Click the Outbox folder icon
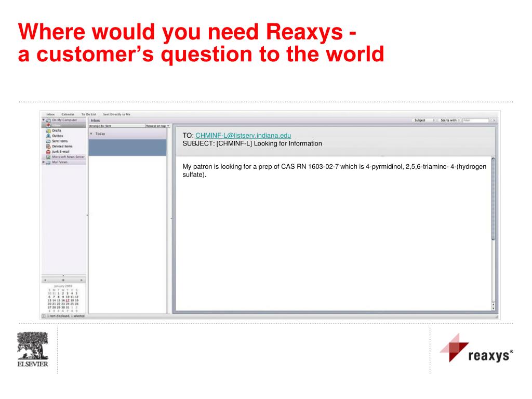 (x=48, y=136)
